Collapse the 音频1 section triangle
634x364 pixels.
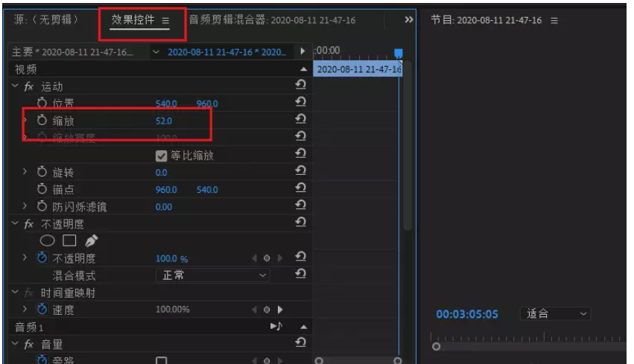[304, 327]
